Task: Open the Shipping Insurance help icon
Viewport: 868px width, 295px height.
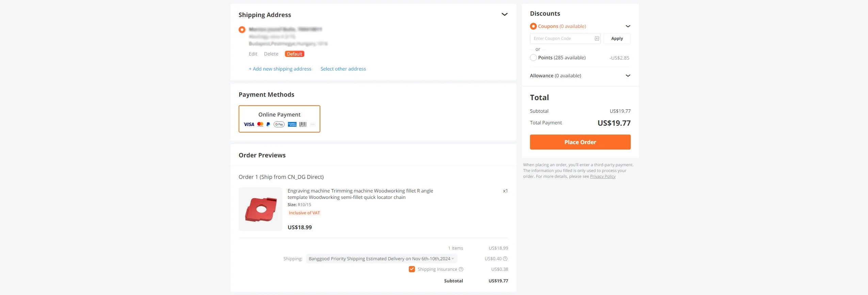Action: pyautogui.click(x=461, y=269)
